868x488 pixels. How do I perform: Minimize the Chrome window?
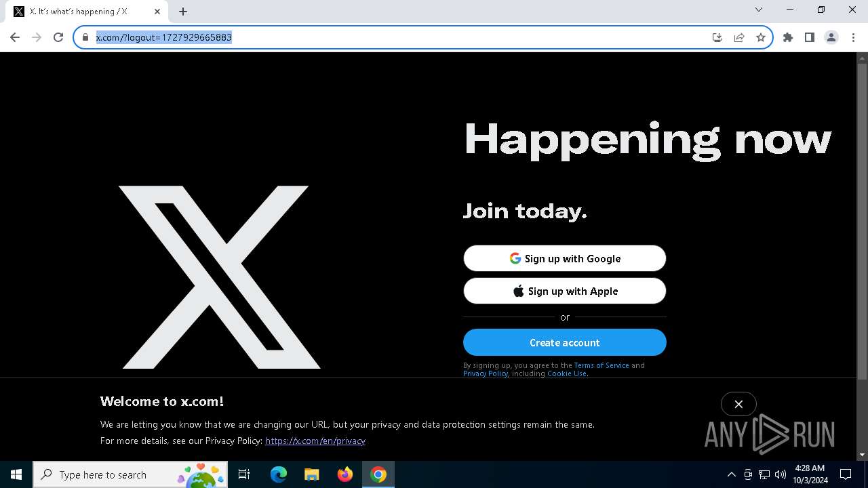pyautogui.click(x=790, y=10)
